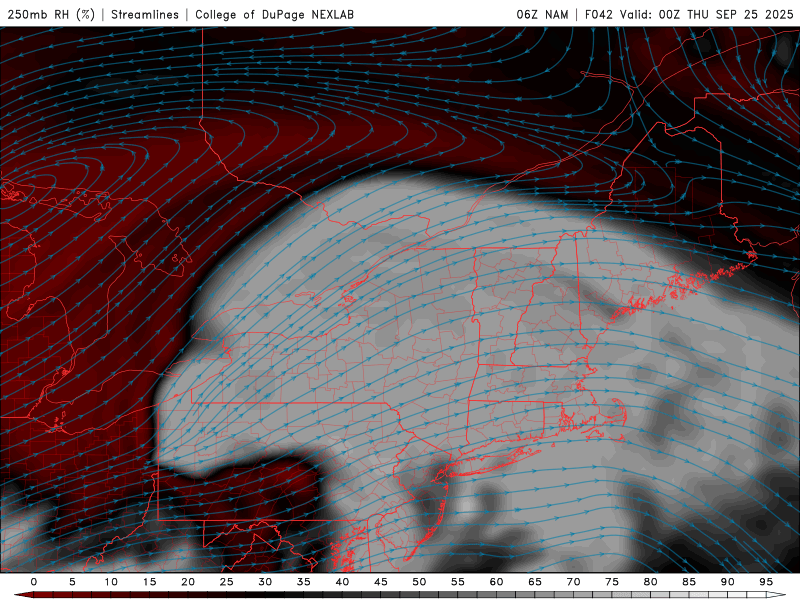
Task: Click the '10' value on the colorbar scale
Action: [111, 582]
